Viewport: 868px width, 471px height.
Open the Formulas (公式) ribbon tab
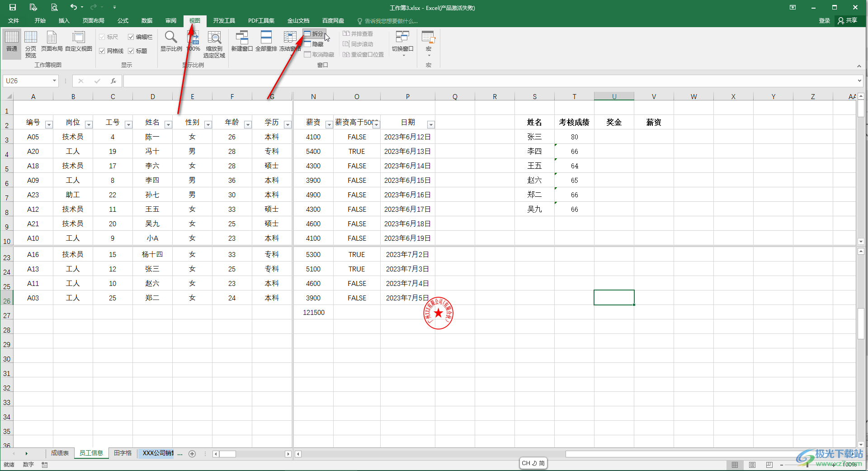coord(123,21)
